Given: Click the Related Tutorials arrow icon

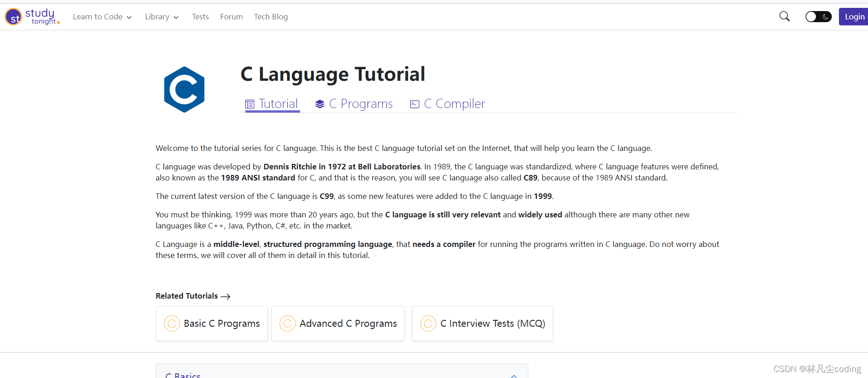Looking at the screenshot, I should (225, 296).
